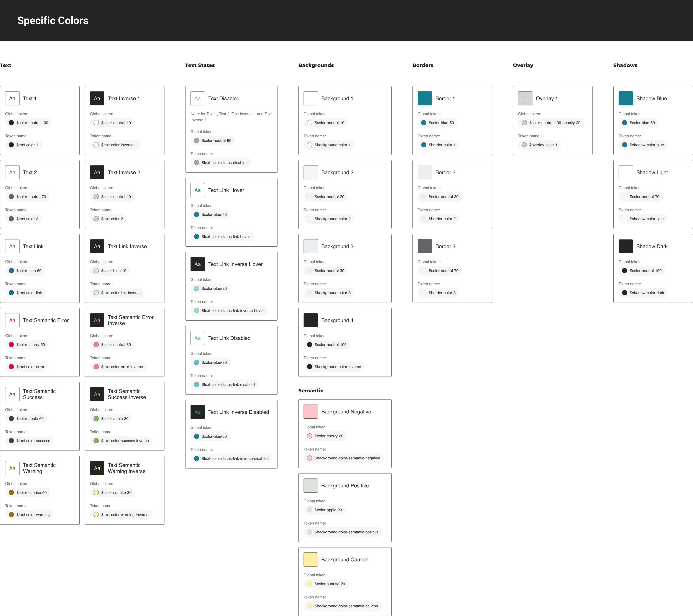
Task: Click the $color-neutral-40 global token
Action: pos(112,197)
